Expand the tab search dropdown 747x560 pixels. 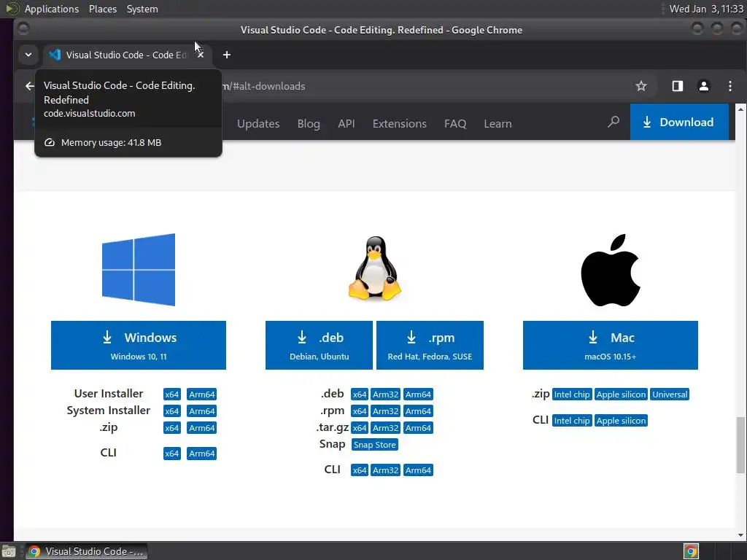pos(28,55)
